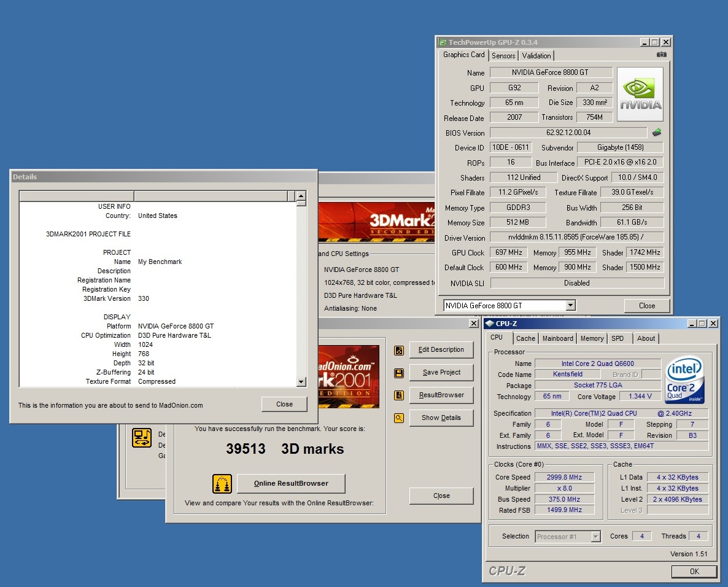Click Close in the 3DMark score dialog
Screen dimensions: 728x587
(x=441, y=496)
